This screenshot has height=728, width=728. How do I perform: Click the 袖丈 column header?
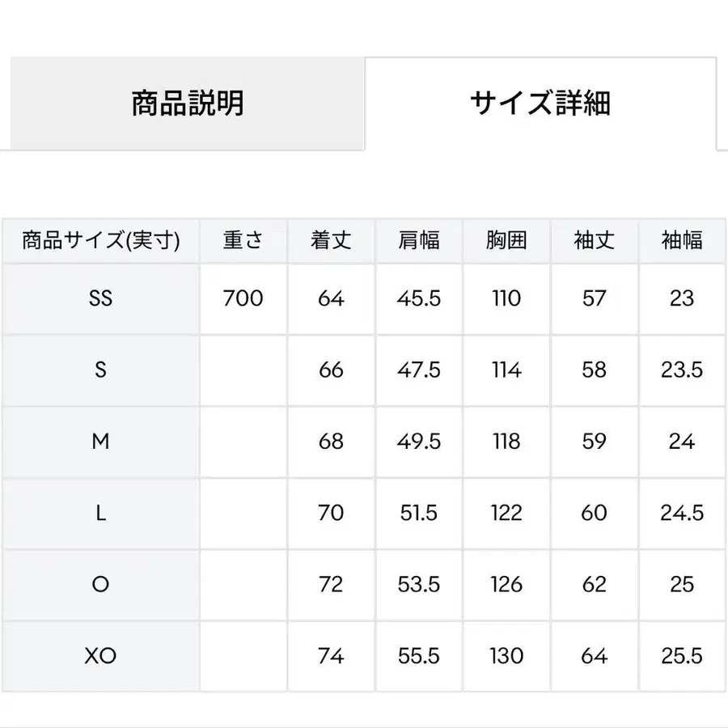coord(594,240)
